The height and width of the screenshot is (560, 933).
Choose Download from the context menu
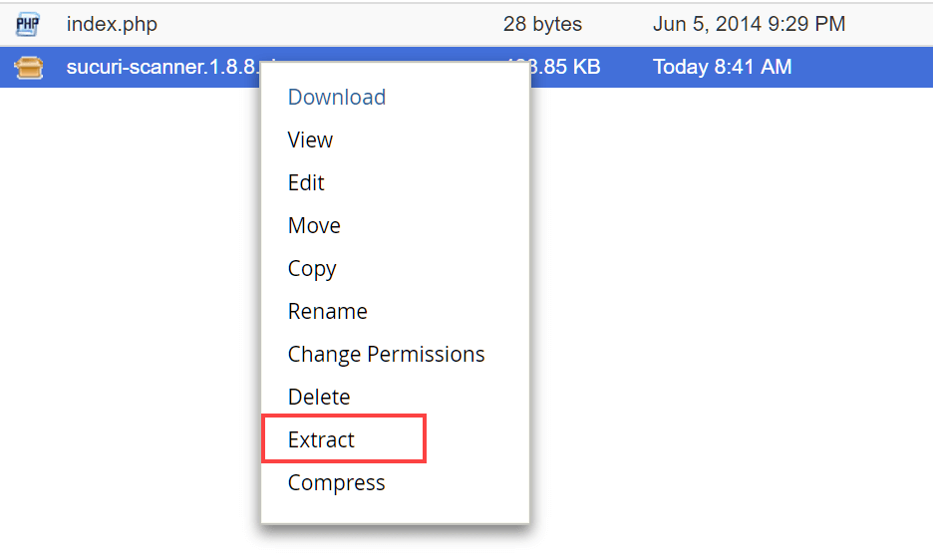point(337,97)
